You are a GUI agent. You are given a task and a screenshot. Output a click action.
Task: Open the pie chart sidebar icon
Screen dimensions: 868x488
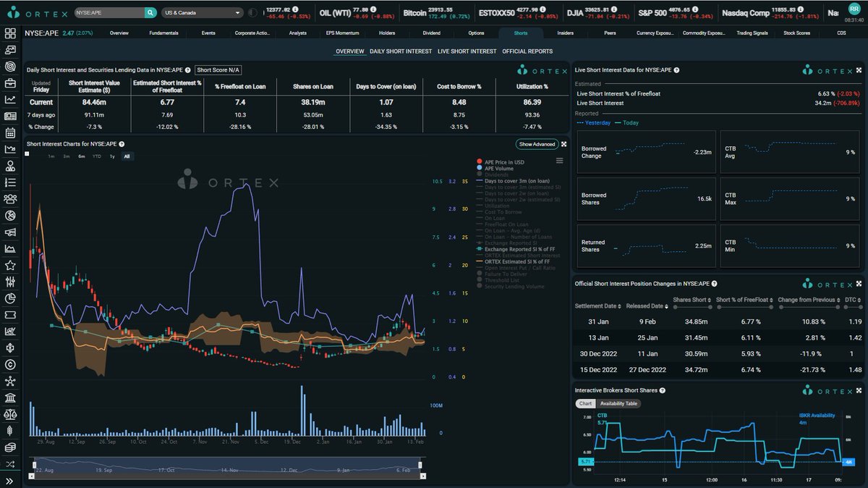click(10, 298)
